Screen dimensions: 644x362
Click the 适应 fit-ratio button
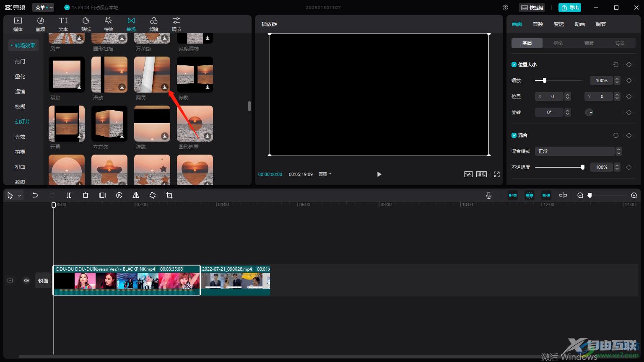pos(481,174)
